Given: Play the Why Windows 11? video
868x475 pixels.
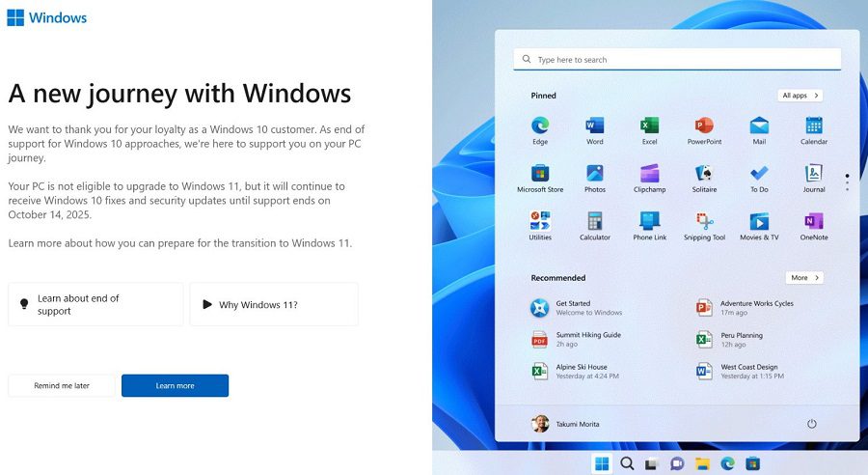Looking at the screenshot, I should point(274,304).
